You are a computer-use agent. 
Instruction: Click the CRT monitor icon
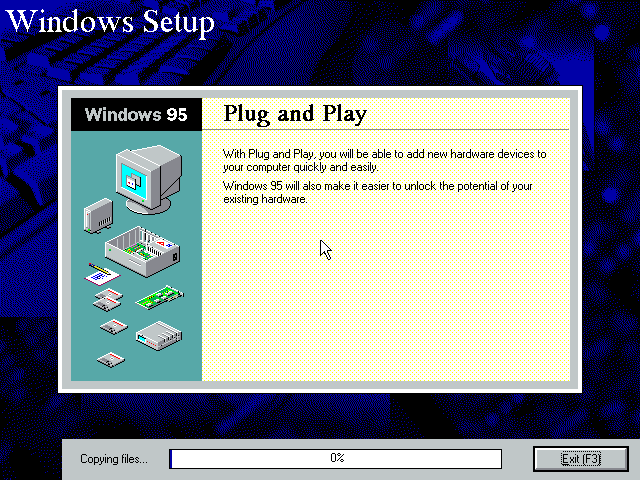149,179
